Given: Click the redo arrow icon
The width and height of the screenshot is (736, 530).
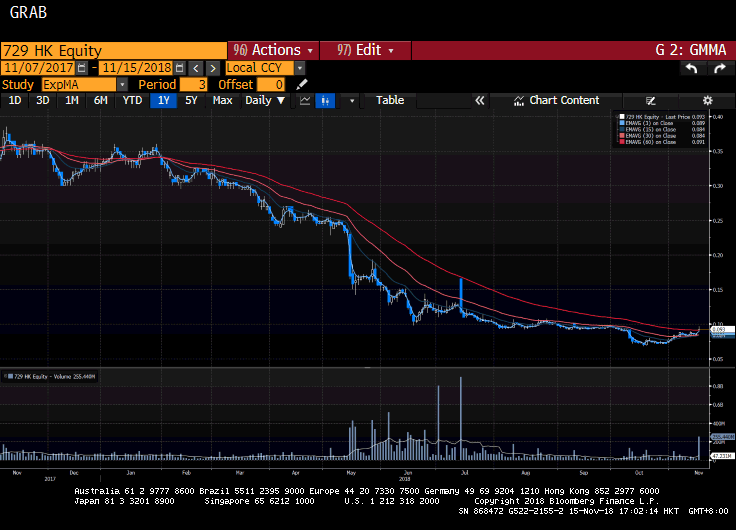Looking at the screenshot, I should click(719, 69).
